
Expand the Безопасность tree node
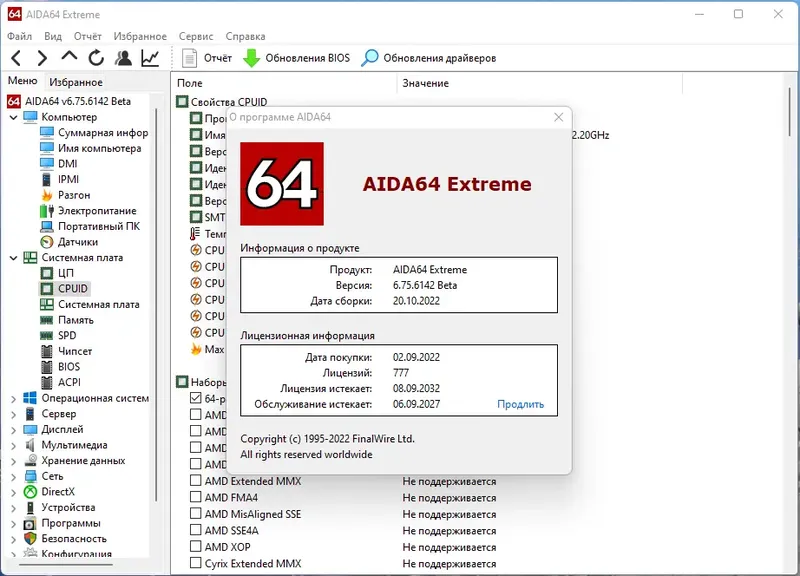tap(14, 539)
